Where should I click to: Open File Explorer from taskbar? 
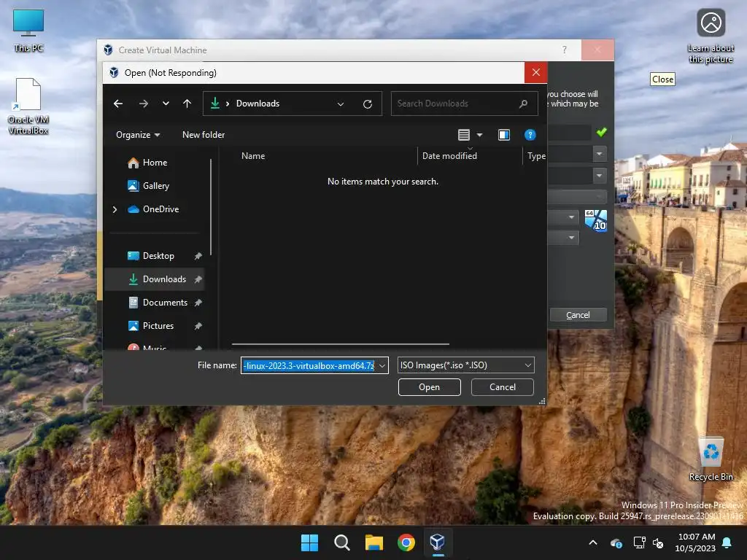click(x=374, y=542)
